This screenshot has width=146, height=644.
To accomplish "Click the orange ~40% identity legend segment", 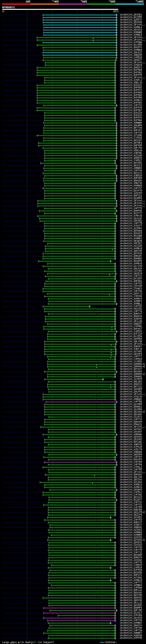I will [45, 4].
